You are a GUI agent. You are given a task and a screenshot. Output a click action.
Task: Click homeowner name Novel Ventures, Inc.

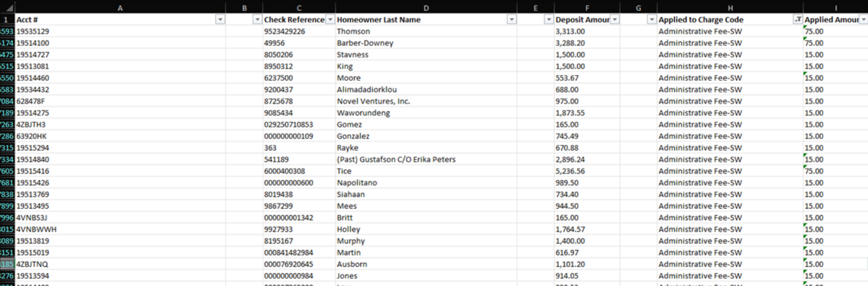pos(373,101)
